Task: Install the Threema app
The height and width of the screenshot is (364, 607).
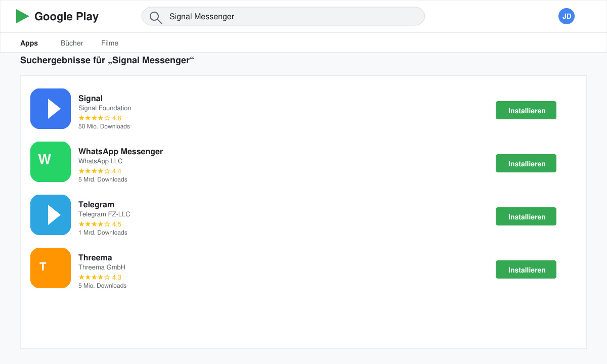Action: click(x=526, y=269)
